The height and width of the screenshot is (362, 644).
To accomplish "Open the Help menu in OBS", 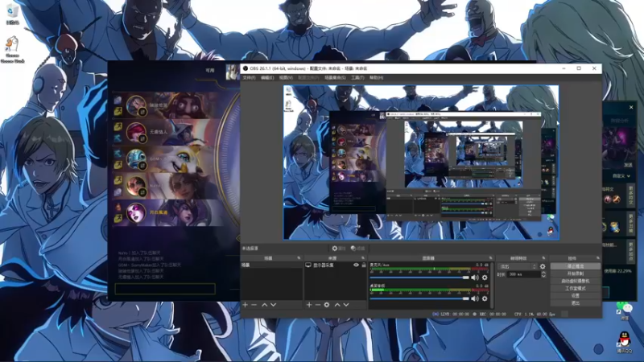I will (377, 77).
